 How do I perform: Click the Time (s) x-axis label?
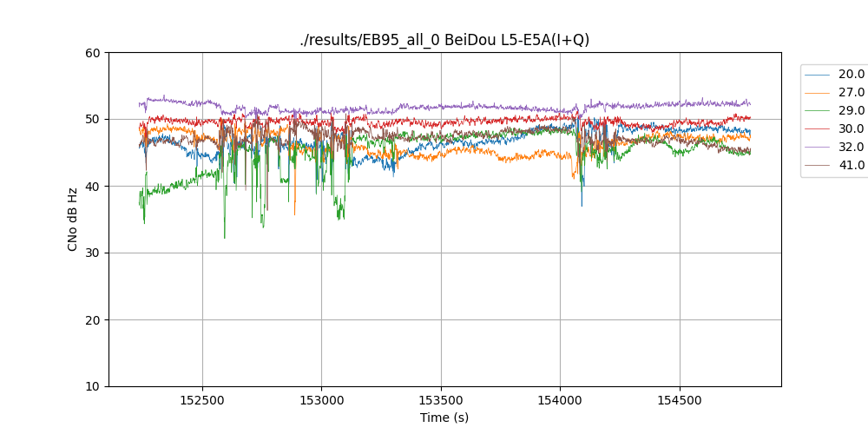pos(444,418)
